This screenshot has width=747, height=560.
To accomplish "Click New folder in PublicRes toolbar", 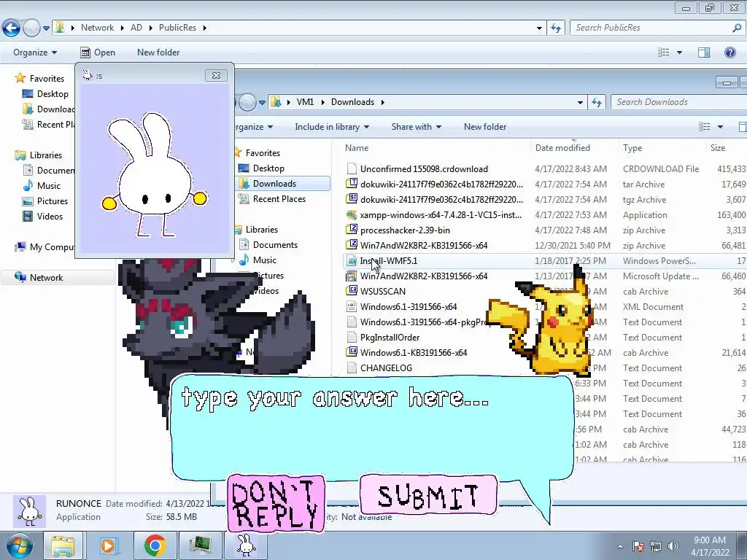I will 158,52.
